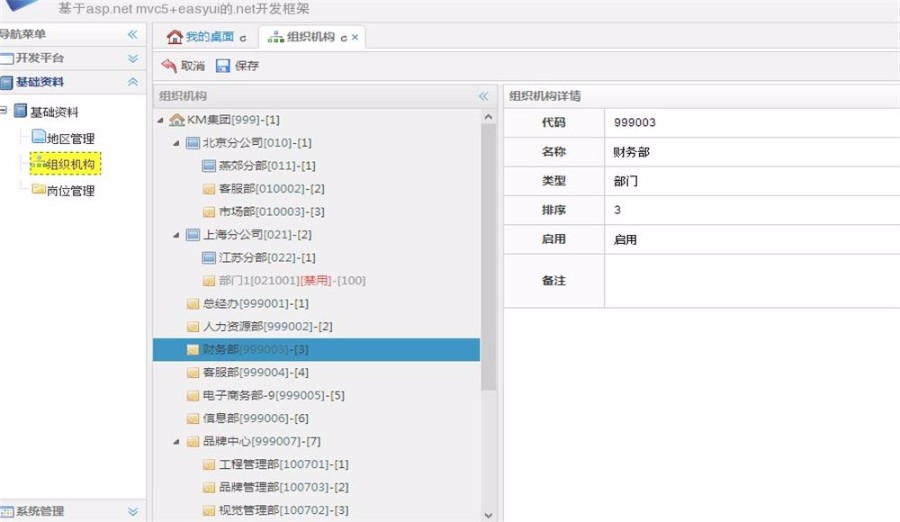This screenshot has width=900, height=522.
Task: Click the 人力资源部 folder icon
Action: 193,327
